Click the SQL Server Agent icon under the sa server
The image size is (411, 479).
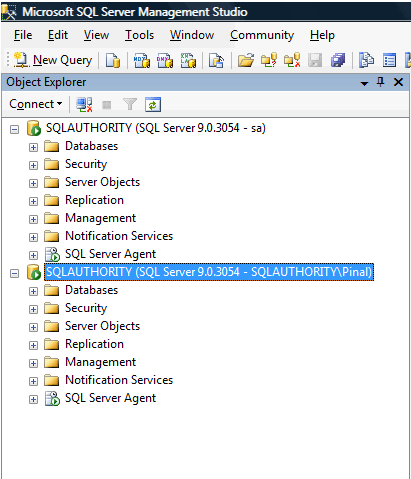52,254
